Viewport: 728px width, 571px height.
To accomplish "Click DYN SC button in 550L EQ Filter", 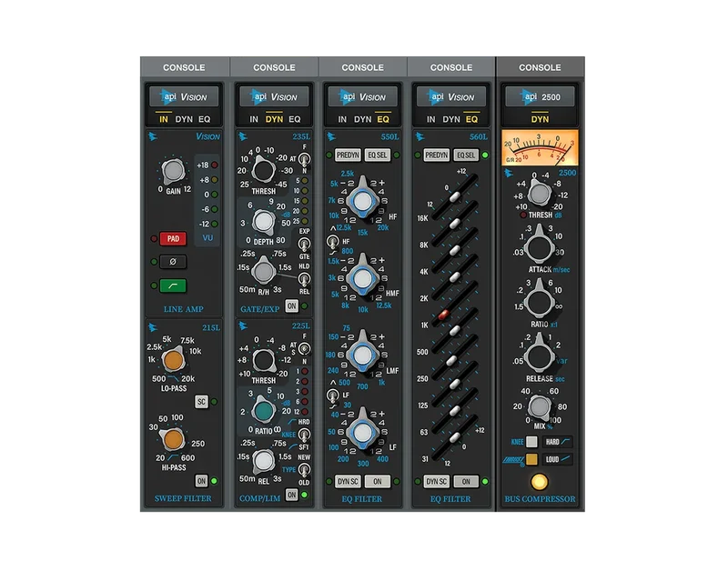I will (x=348, y=482).
